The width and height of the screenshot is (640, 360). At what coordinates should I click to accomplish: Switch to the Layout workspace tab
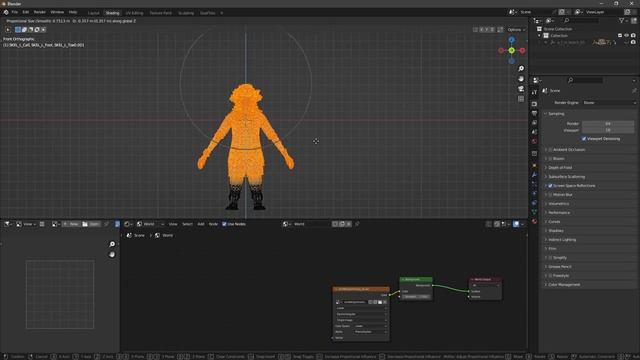tap(93, 13)
